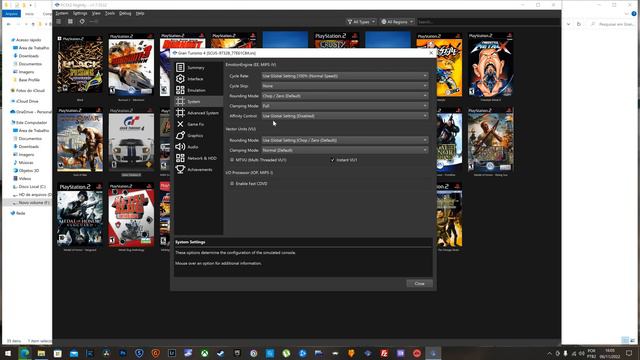The height and width of the screenshot is (360, 640).
Task: Open the View menu in PCSX2
Action: [x=96, y=13]
